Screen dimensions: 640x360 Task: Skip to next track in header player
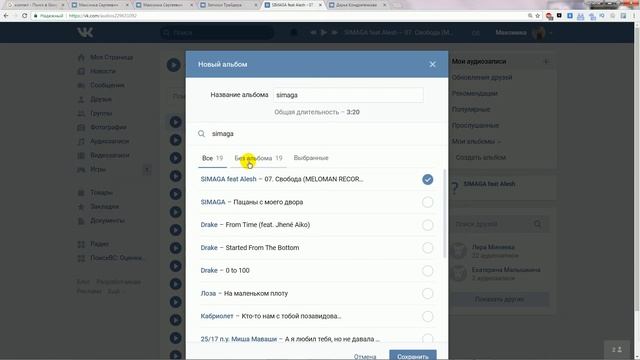[x=334, y=32]
